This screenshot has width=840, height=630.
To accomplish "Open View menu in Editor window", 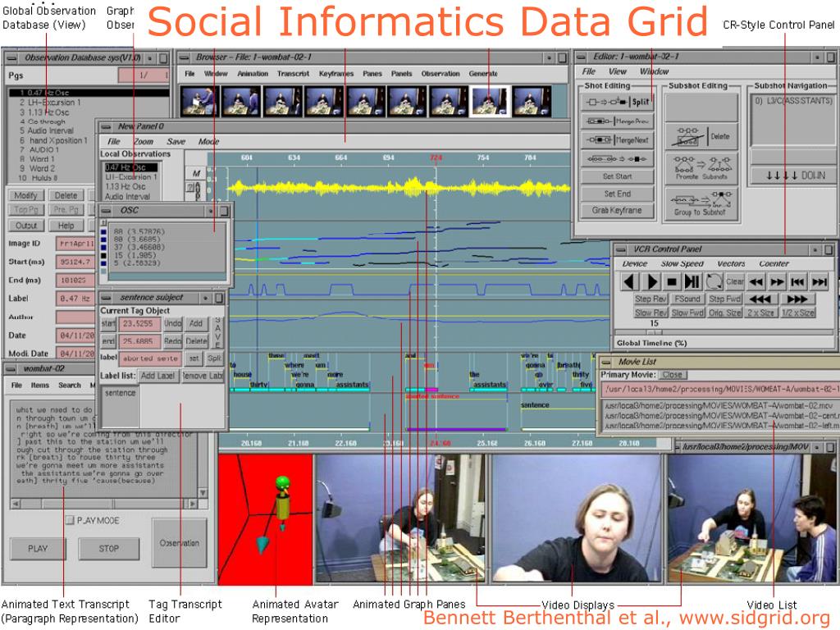I will (617, 71).
